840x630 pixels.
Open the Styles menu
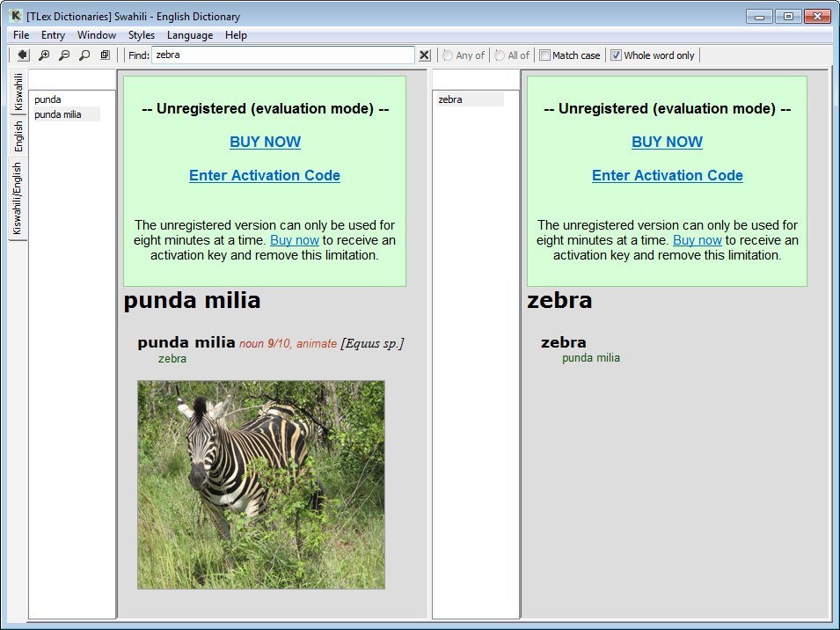(141, 35)
